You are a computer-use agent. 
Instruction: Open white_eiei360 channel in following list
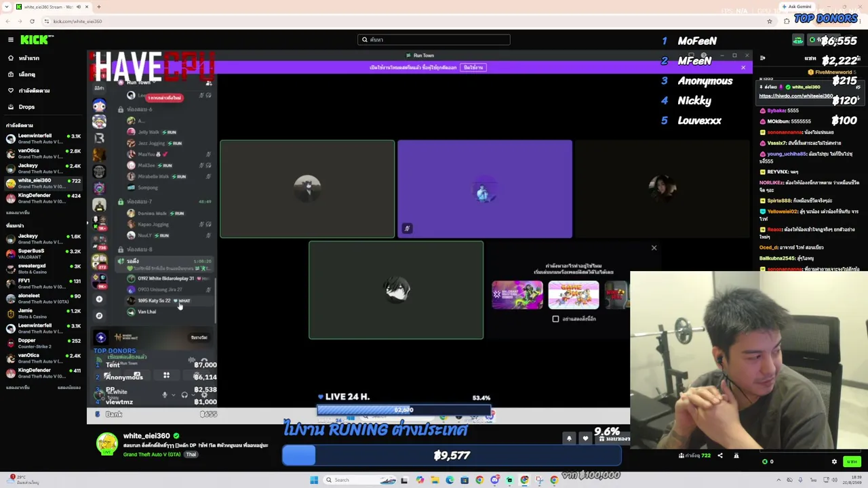[43, 183]
